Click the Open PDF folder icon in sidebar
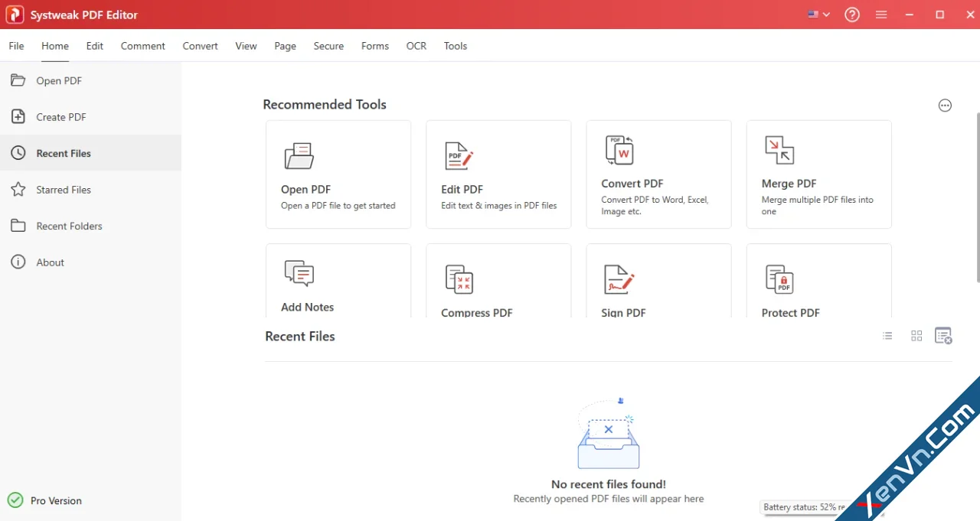 click(18, 80)
